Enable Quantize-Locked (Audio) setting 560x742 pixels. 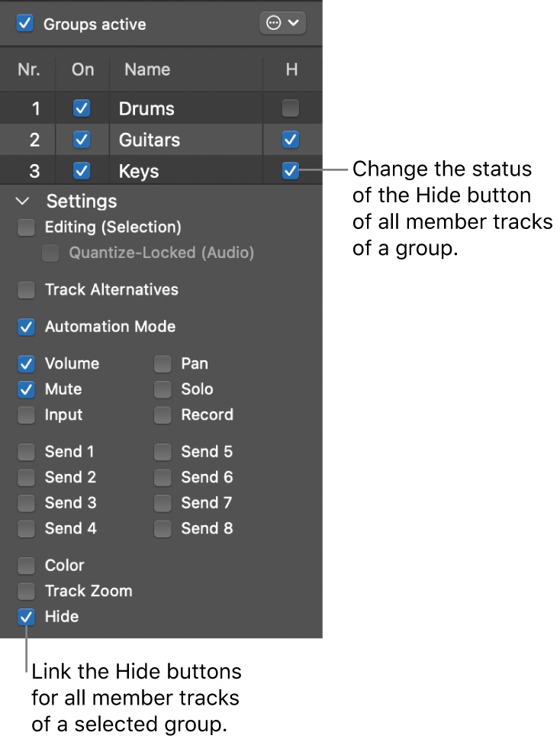pos(50,253)
